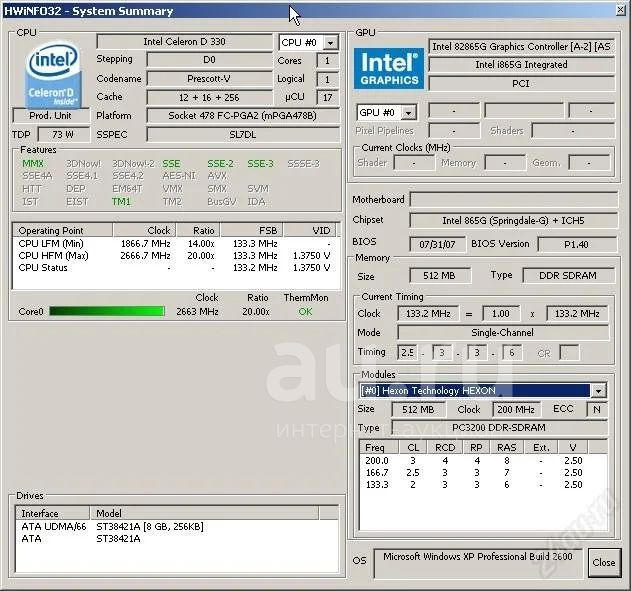
Task: Click the Model column header in Drives
Action: (204, 513)
